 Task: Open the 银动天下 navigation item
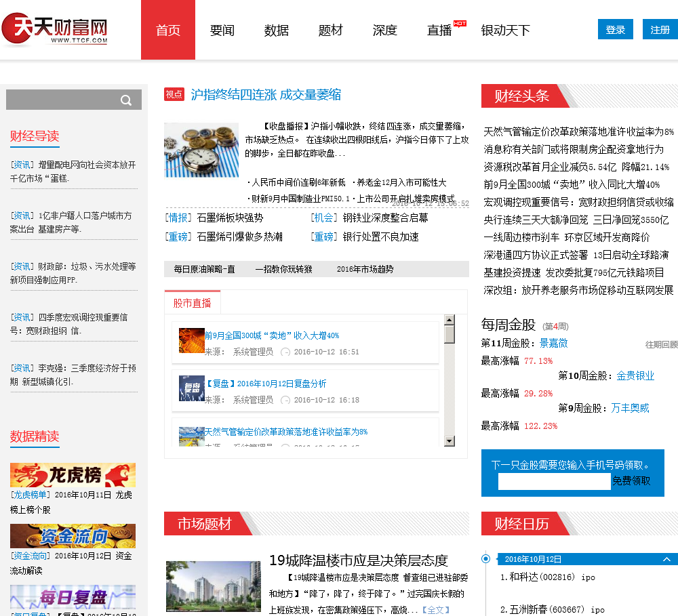click(x=506, y=30)
